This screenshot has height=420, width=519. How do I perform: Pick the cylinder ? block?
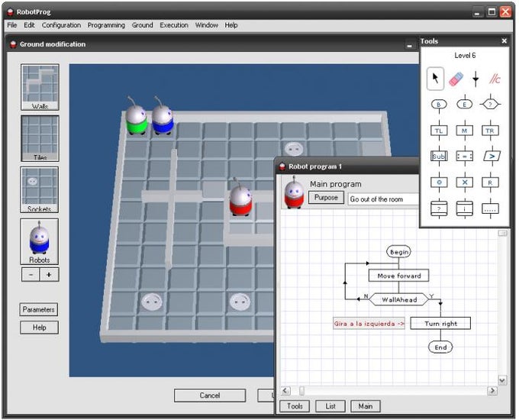[x=439, y=208]
